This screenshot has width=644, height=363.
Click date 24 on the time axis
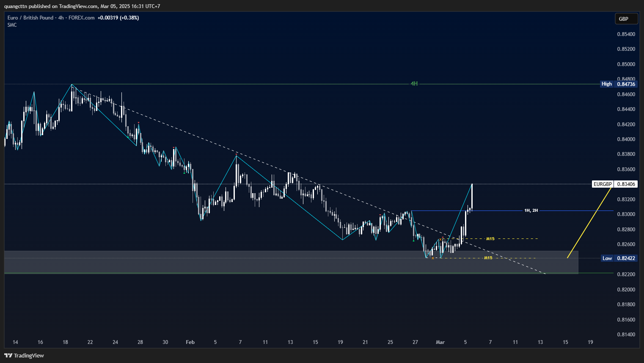click(115, 342)
